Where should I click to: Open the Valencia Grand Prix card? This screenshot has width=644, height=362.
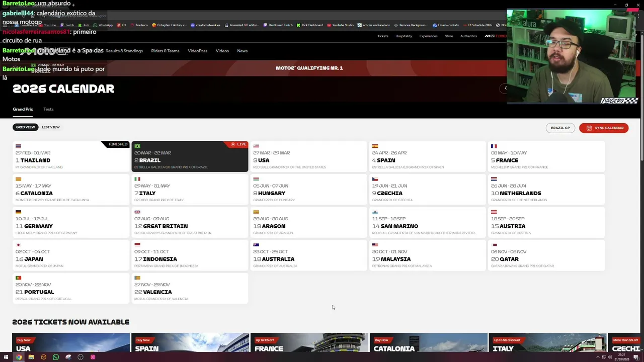[x=190, y=288]
